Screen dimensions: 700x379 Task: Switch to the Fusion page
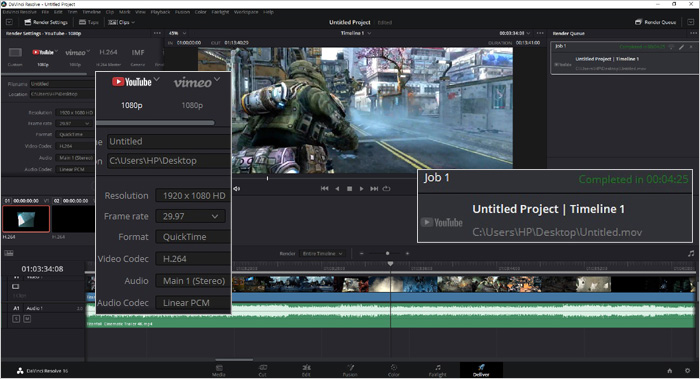[350, 370]
